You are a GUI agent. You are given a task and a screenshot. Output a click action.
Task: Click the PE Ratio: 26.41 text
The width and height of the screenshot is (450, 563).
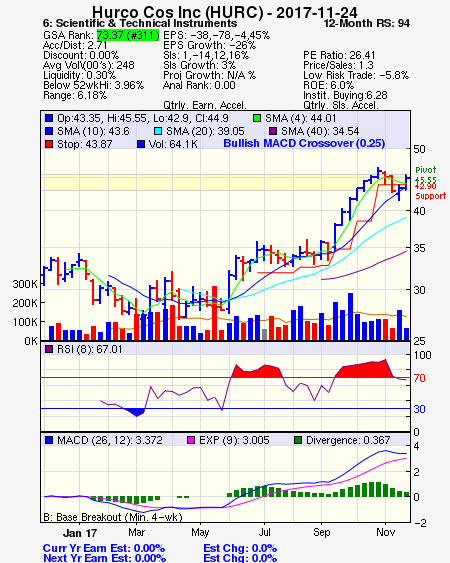click(x=339, y=55)
